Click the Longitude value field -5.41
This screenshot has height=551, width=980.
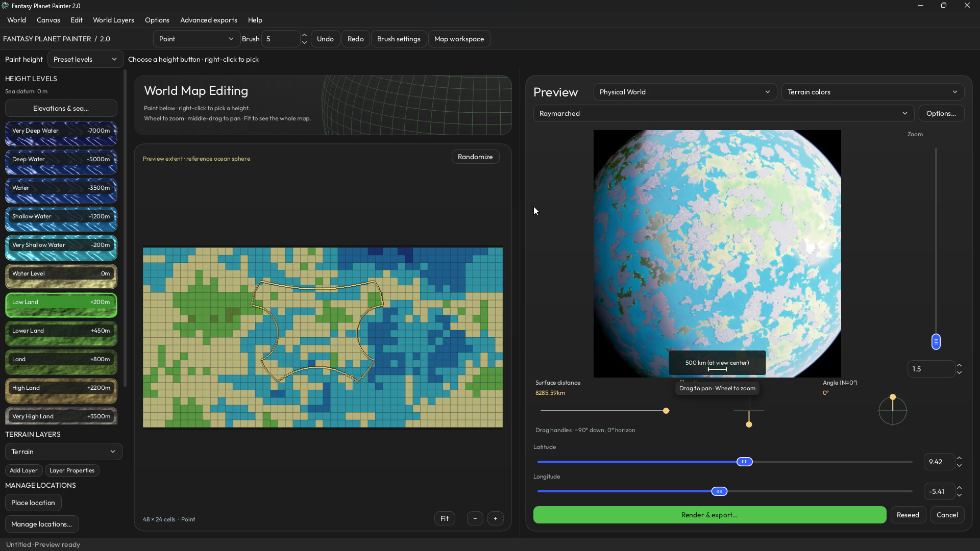(939, 491)
